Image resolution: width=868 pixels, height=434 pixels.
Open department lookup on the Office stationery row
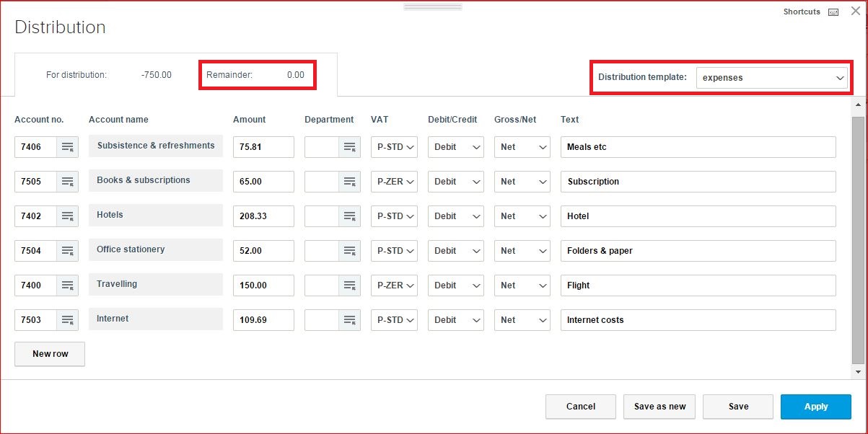pyautogui.click(x=349, y=251)
